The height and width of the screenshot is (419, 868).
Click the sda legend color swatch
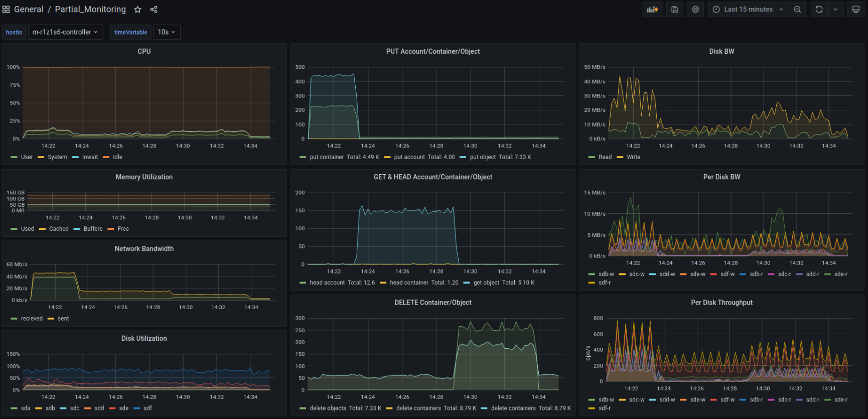(14, 408)
